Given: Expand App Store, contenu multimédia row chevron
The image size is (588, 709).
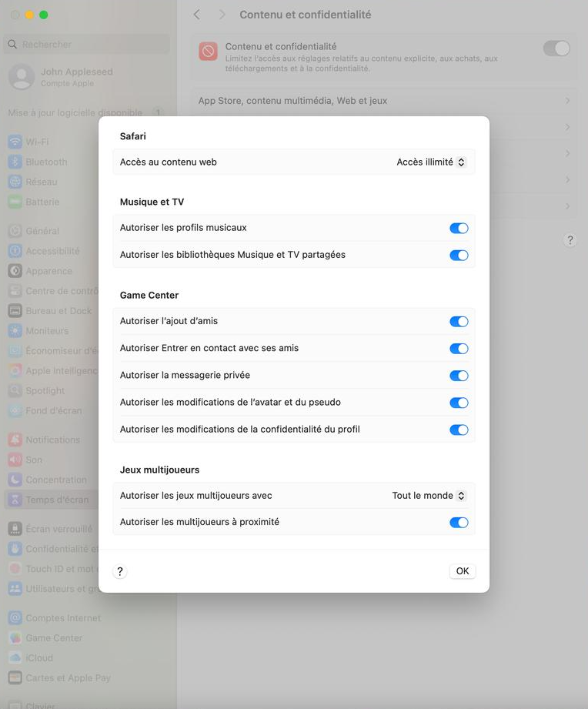Looking at the screenshot, I should coord(567,101).
